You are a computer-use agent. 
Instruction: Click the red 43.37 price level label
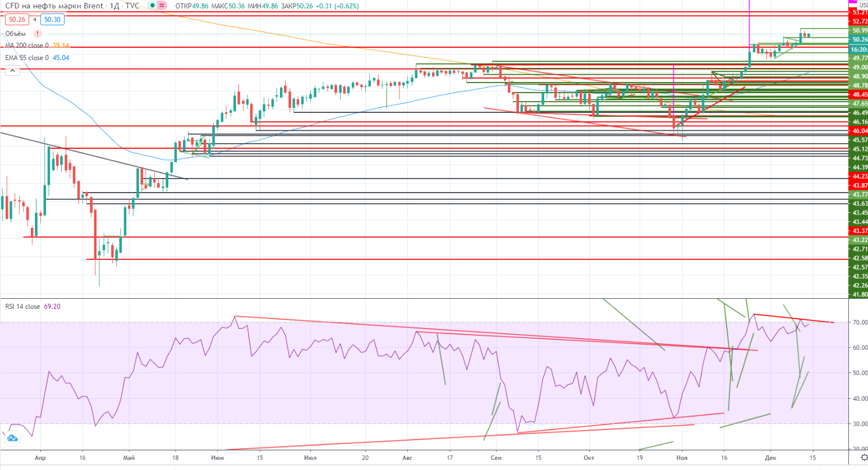859,231
